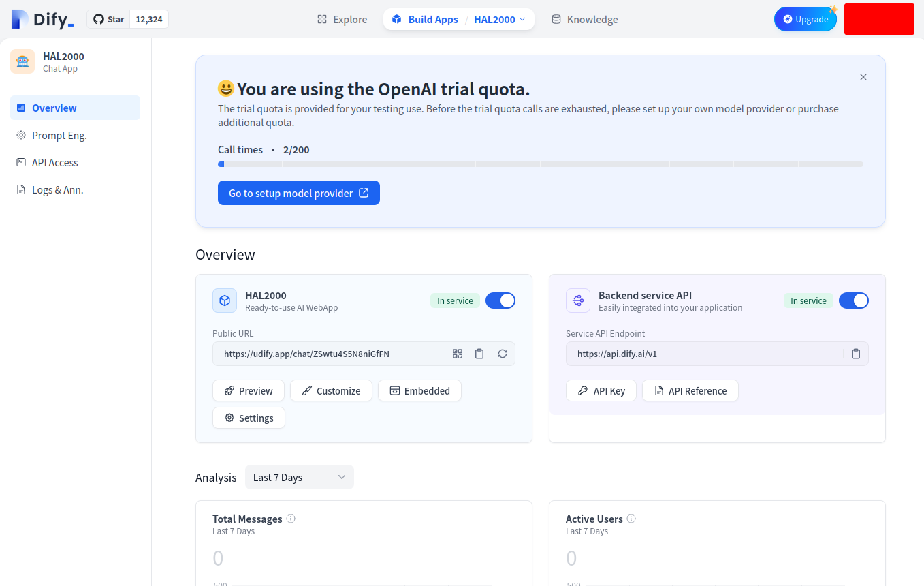Click WebApp In service status badge
This screenshot has width=924, height=586.
[455, 300]
